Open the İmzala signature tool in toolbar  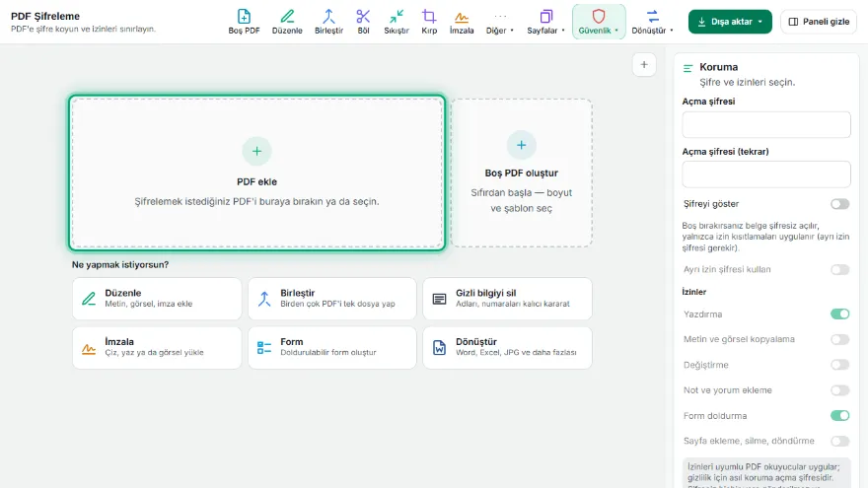pyautogui.click(x=462, y=22)
